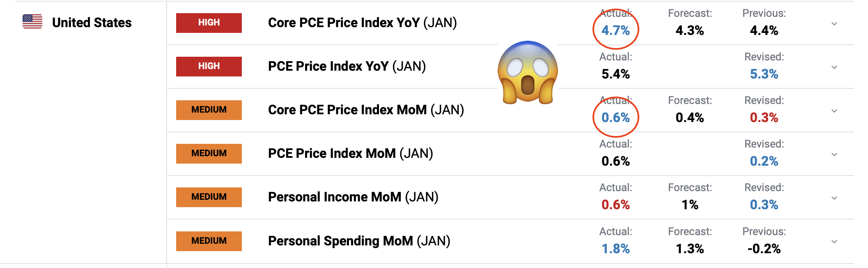Open the Personal Income MoM event

coord(353,197)
